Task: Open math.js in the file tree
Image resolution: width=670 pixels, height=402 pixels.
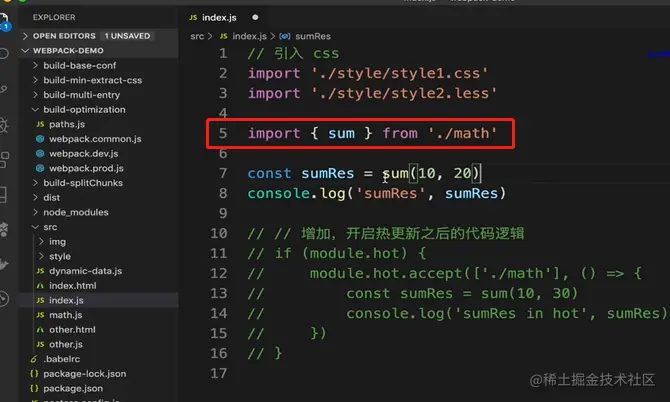Action: [66, 315]
